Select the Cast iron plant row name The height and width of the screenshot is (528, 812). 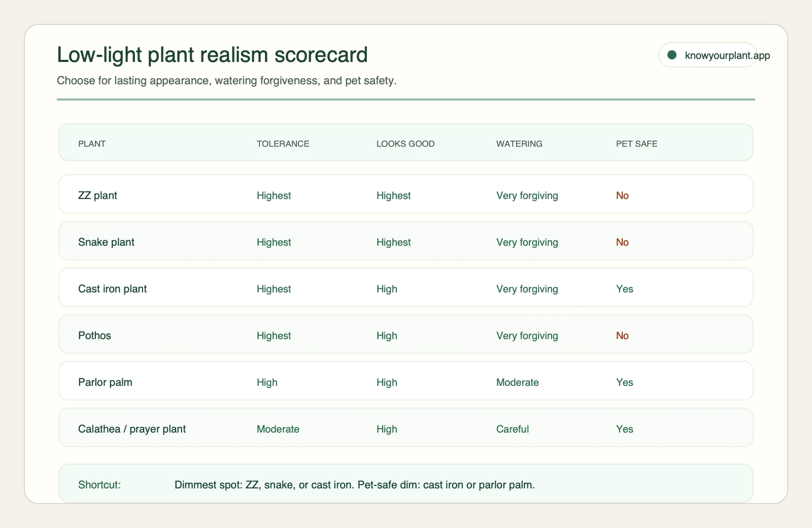tap(112, 289)
